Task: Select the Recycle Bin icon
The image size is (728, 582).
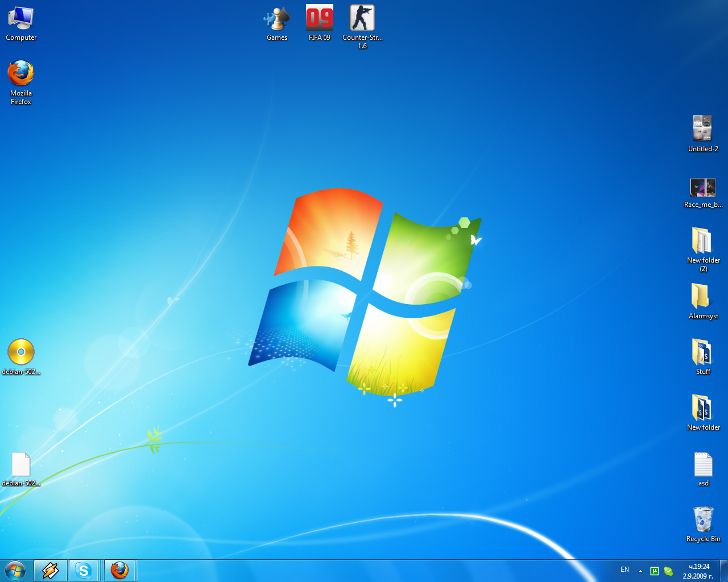Action: pyautogui.click(x=704, y=524)
